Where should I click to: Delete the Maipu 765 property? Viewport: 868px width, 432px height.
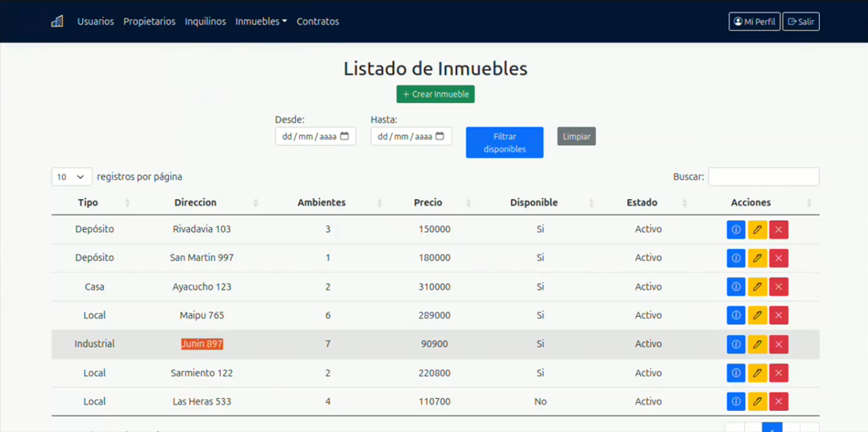779,316
